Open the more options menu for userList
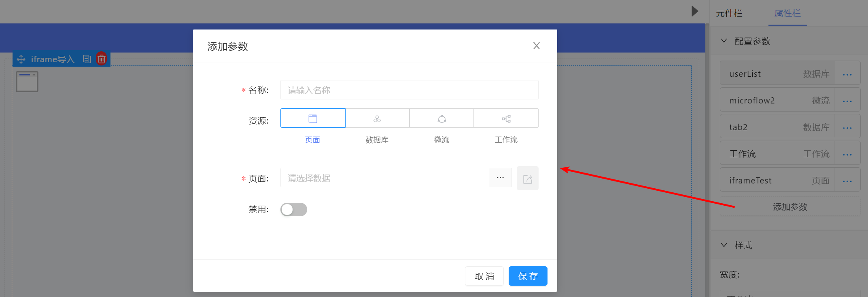Image resolution: width=868 pixels, height=297 pixels. tap(847, 74)
